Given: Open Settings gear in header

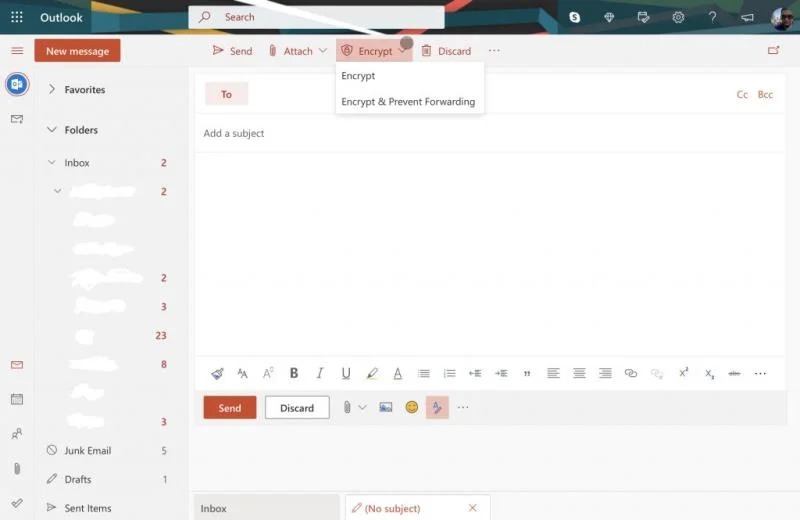Looking at the screenshot, I should pos(678,17).
